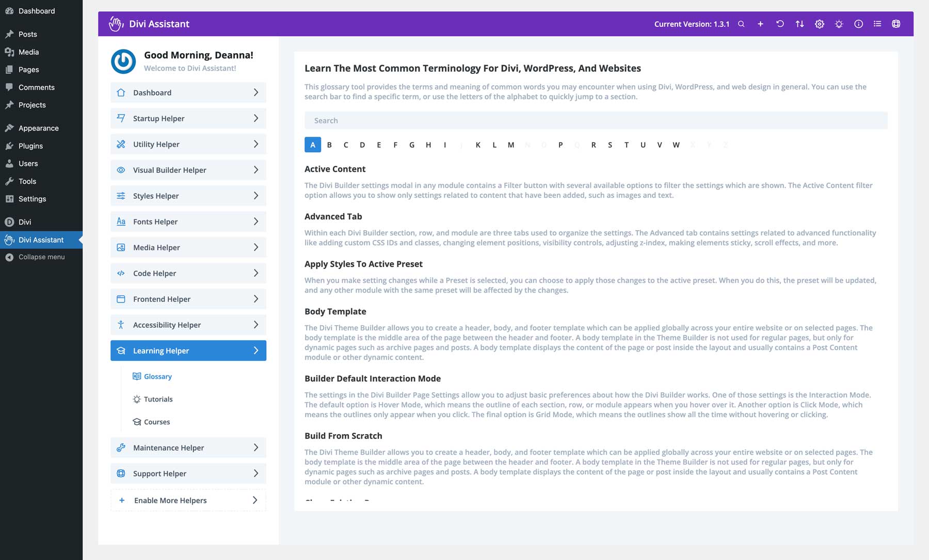
Task: Jump to letter W in glossary
Action: pyautogui.click(x=676, y=145)
